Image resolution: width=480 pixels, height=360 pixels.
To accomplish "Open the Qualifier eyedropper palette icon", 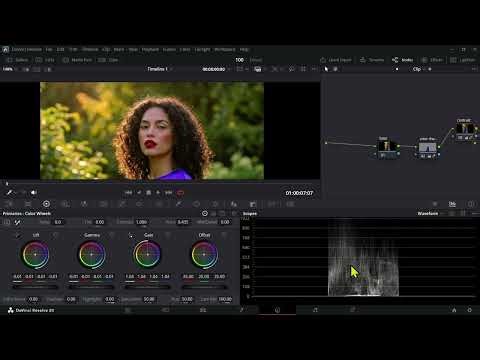I will click(x=179, y=204).
